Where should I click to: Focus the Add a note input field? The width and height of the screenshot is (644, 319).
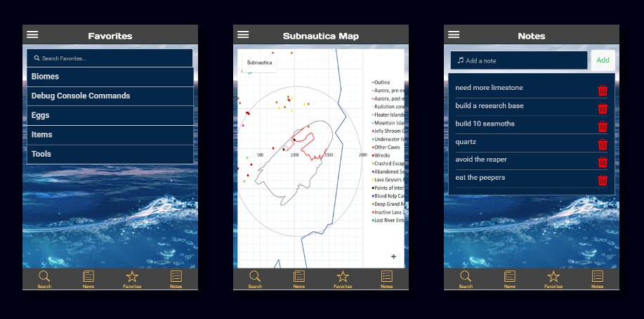[x=519, y=60]
